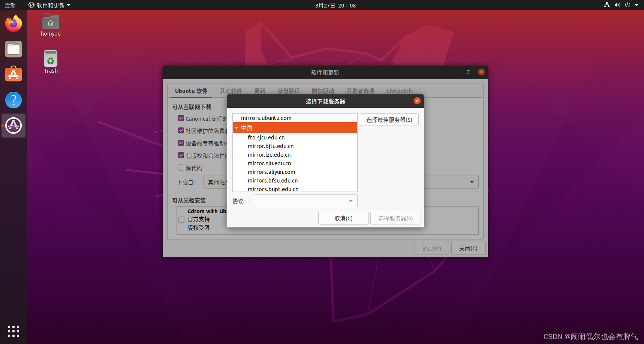Open the clock 3月27日 20:08 calendar
Viewport: 644px width, 344px height.
(x=335, y=5)
